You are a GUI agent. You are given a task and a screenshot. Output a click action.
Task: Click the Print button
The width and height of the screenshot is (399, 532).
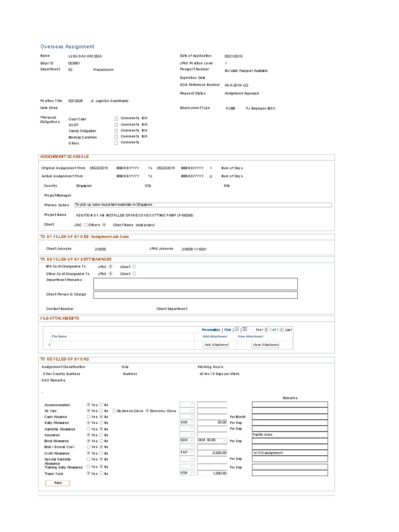pyautogui.click(x=58, y=483)
